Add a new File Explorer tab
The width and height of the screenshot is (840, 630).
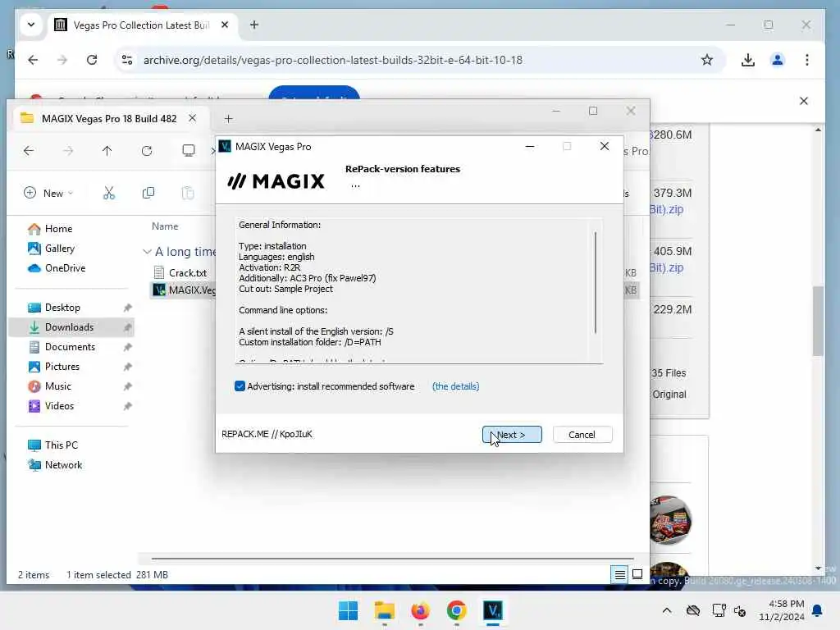click(x=229, y=118)
